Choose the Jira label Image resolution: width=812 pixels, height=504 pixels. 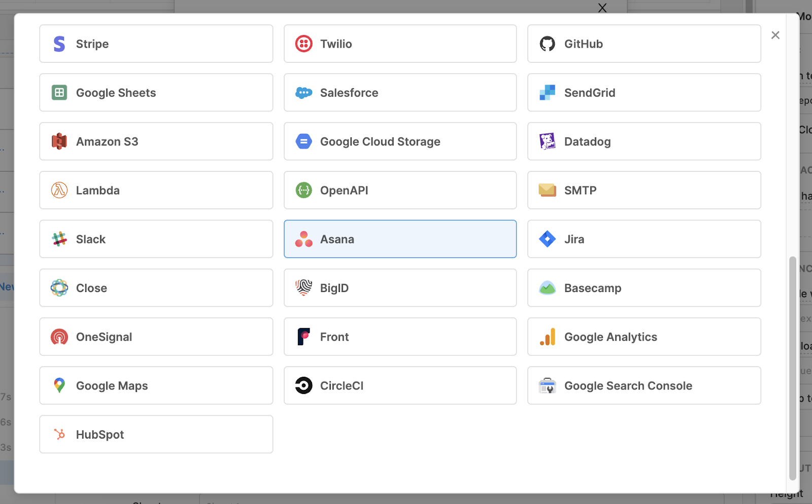[x=574, y=239]
